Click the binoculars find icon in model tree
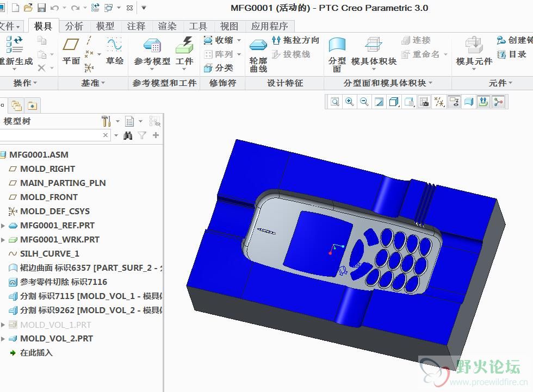Viewport: 533px width, 392px height. coord(128,135)
